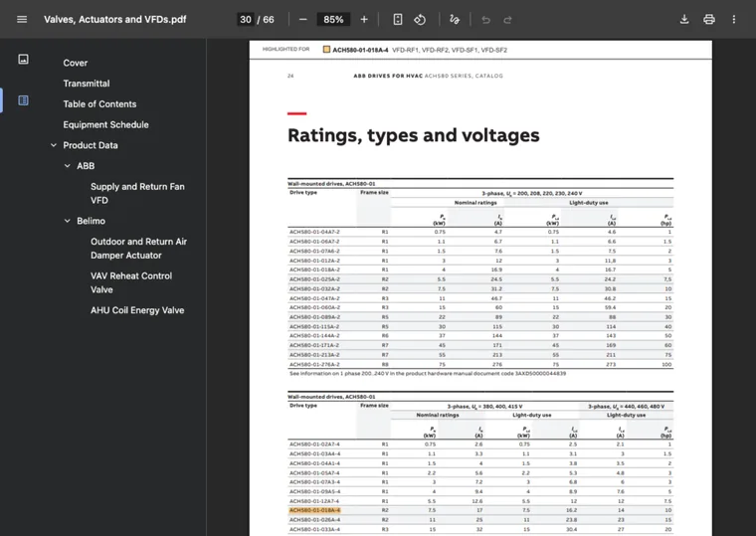Viewport: 756px width, 536px height.
Task: Open Outdoor and Return Air Damper Actuator
Action: [139, 249]
